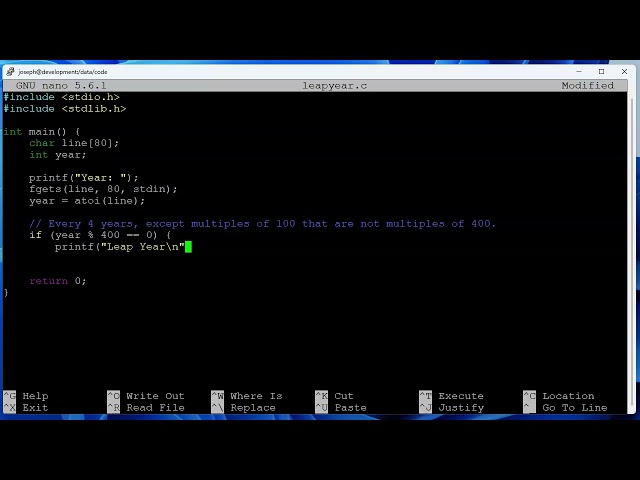The height and width of the screenshot is (480, 640).
Task: Click the leapyear.c filename in header
Action: click(334, 86)
